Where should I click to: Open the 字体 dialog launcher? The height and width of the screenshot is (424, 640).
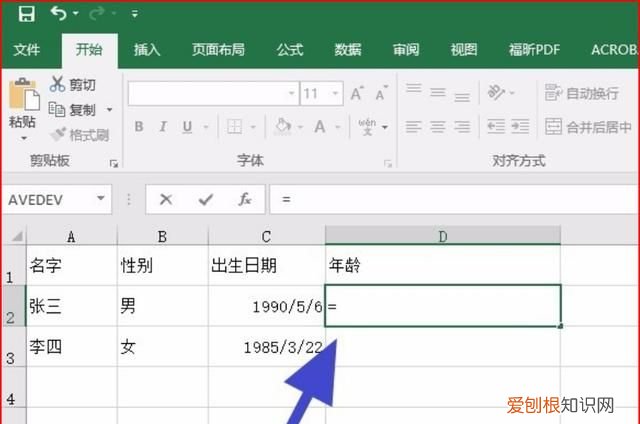coord(387,164)
